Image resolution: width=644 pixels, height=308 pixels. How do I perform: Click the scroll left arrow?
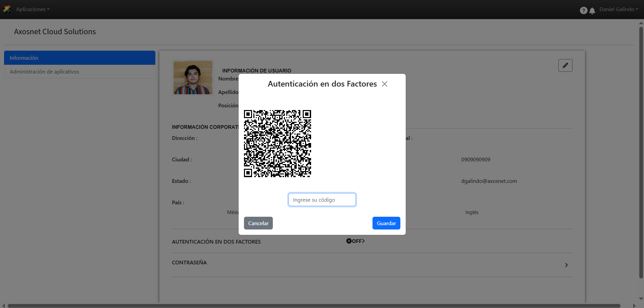coord(3,306)
